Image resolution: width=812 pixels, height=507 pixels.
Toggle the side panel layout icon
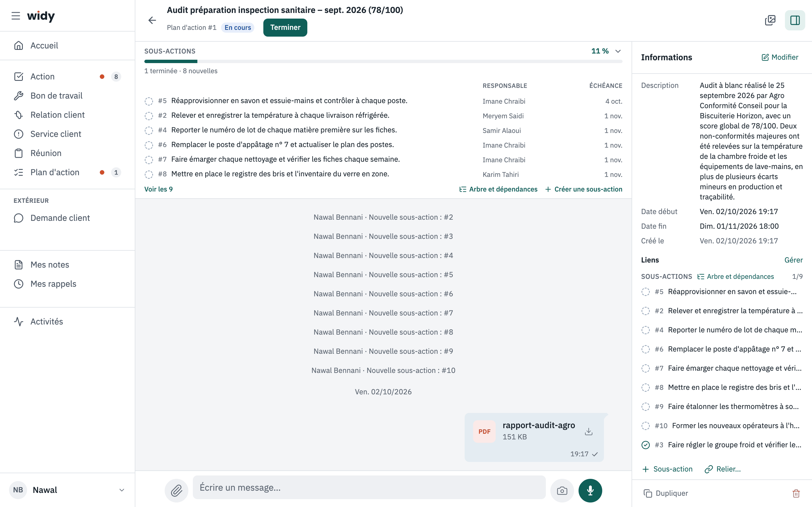(x=795, y=21)
